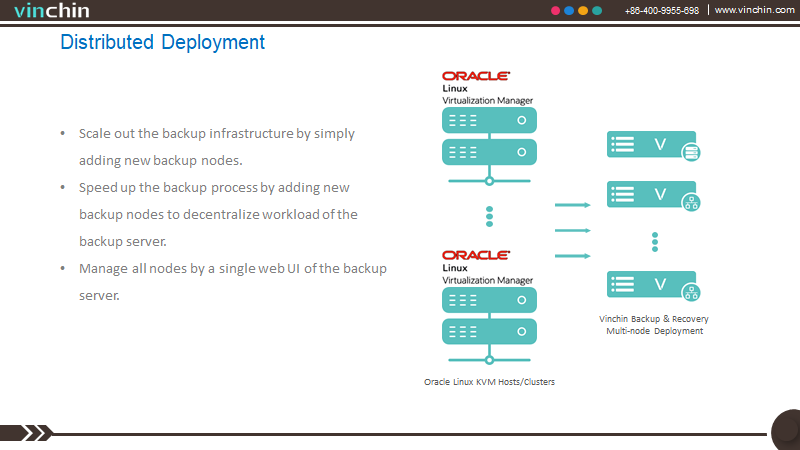800x450 pixels.
Task: Click the bottom arrow pointing to backup nodes
Action: tap(572, 256)
